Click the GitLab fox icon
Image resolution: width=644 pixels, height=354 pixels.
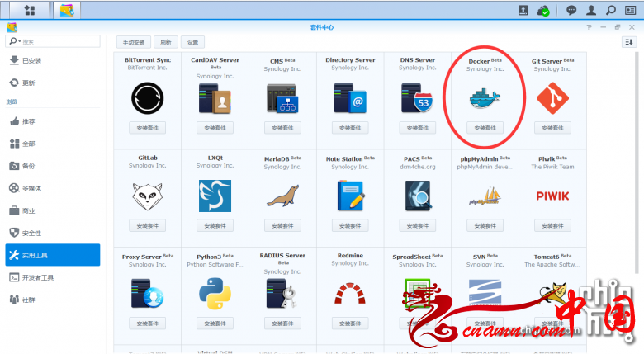(146, 196)
